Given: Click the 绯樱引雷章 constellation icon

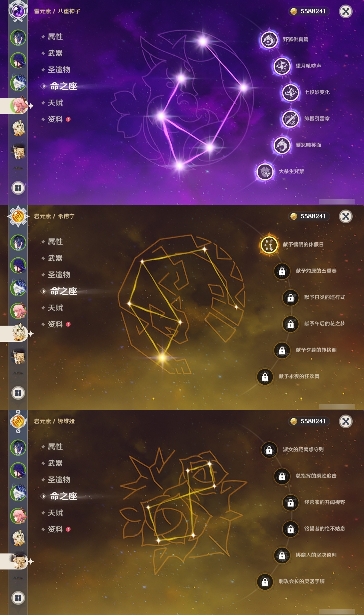Looking at the screenshot, I should click(290, 119).
